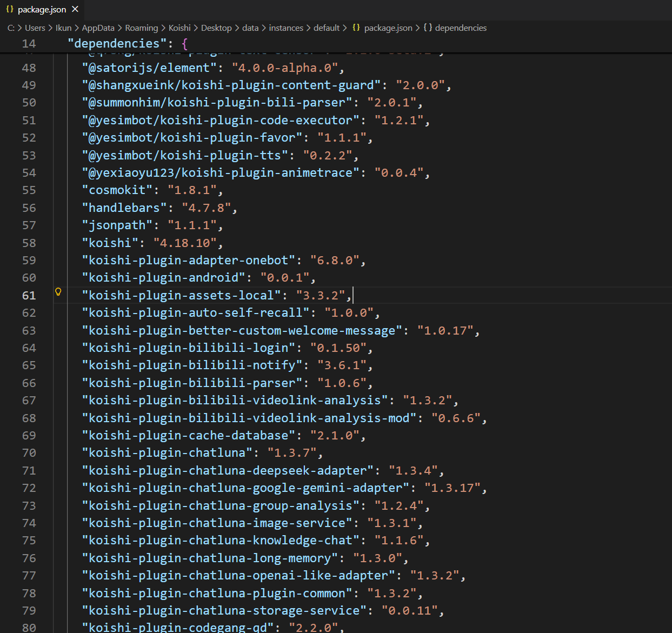This screenshot has height=633, width=672.
Task: Click version string "4.18.10" for koishi
Action: (188, 243)
